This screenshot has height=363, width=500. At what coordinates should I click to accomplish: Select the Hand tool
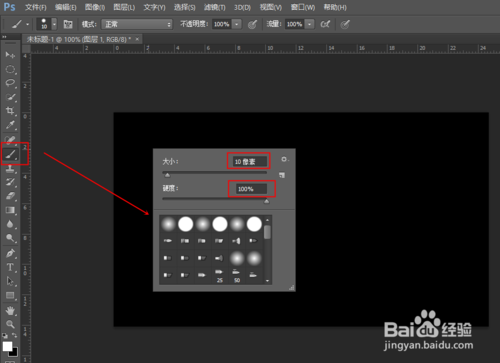10,311
